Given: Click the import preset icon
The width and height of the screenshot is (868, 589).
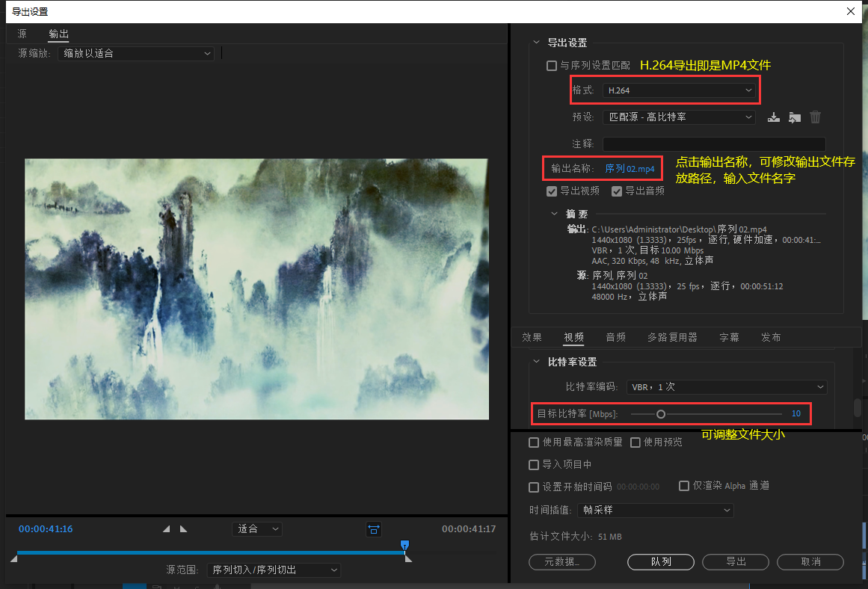Looking at the screenshot, I should [x=795, y=117].
